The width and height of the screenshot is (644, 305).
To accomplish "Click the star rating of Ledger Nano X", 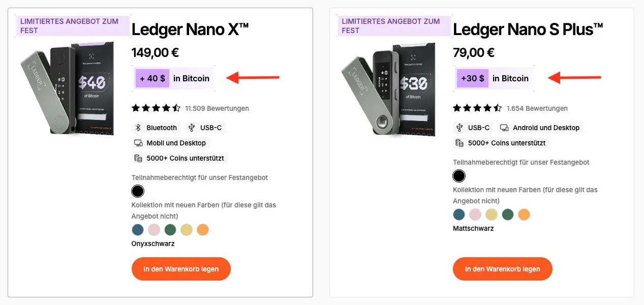I will [x=156, y=108].
